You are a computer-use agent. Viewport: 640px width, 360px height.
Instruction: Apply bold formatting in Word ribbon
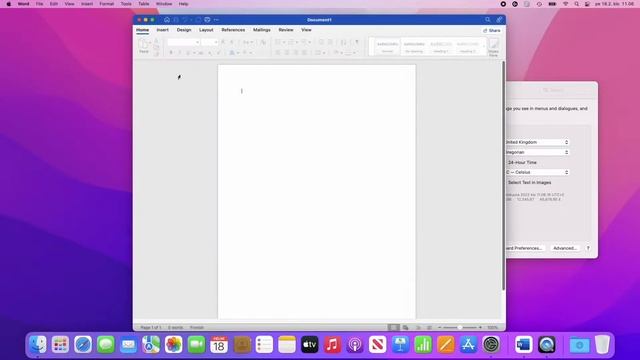coord(171,53)
